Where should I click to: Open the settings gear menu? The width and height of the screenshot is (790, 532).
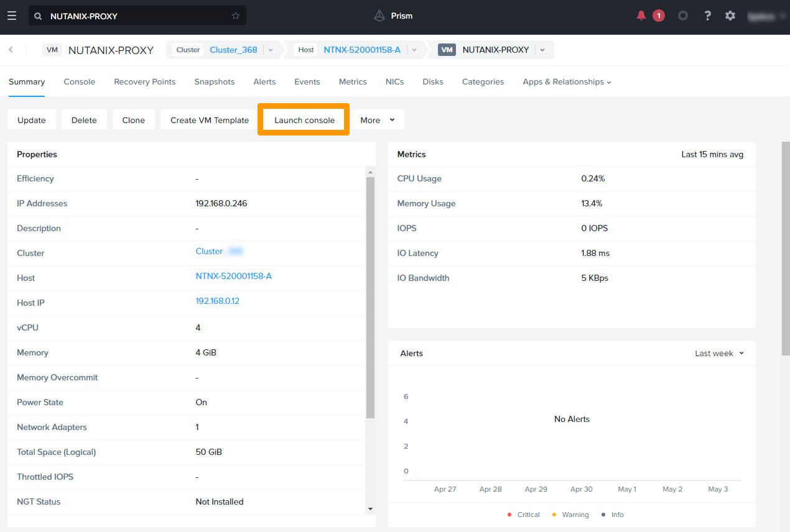pos(730,16)
